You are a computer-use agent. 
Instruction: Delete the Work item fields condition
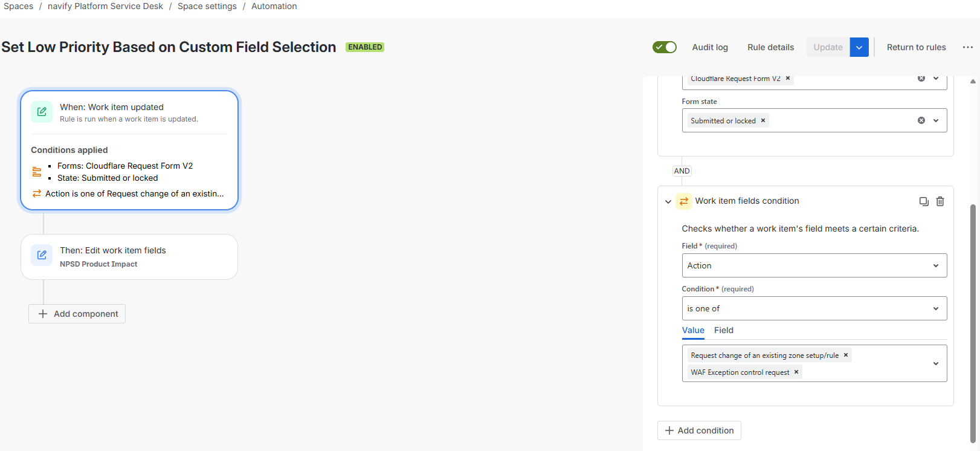940,201
